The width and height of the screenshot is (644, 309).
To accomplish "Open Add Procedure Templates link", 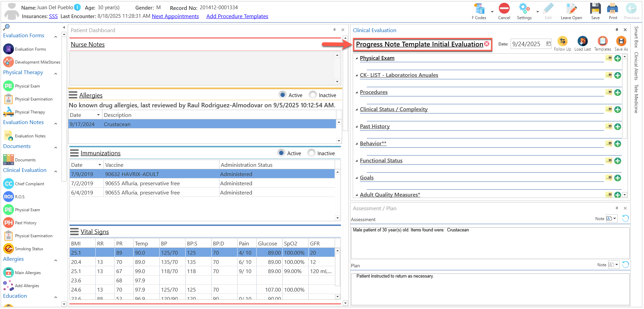I will click(x=237, y=16).
